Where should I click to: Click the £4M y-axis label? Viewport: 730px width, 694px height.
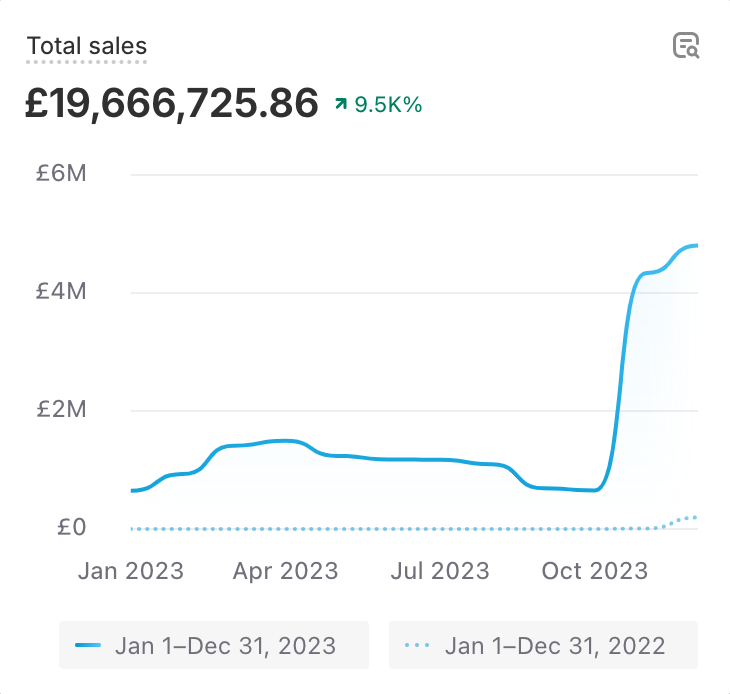pyautogui.click(x=61, y=291)
